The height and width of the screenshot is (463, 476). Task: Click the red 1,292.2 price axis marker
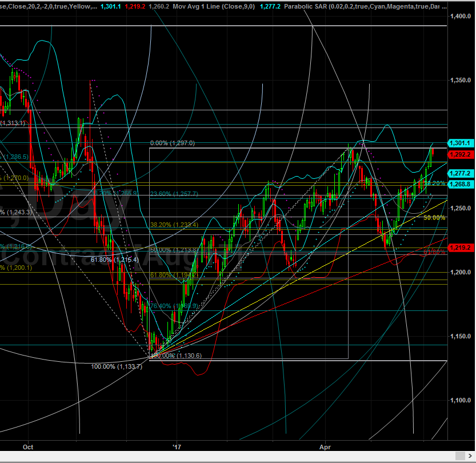[461, 154]
